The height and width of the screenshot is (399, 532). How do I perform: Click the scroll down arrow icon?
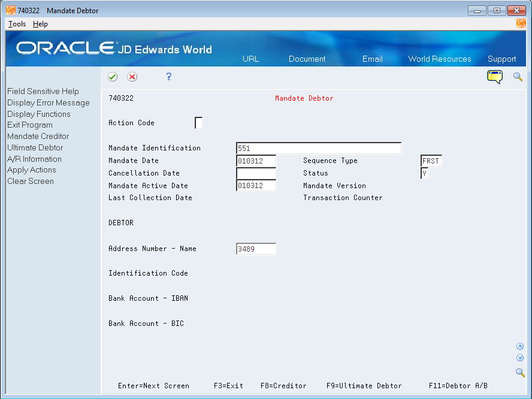coord(520,358)
